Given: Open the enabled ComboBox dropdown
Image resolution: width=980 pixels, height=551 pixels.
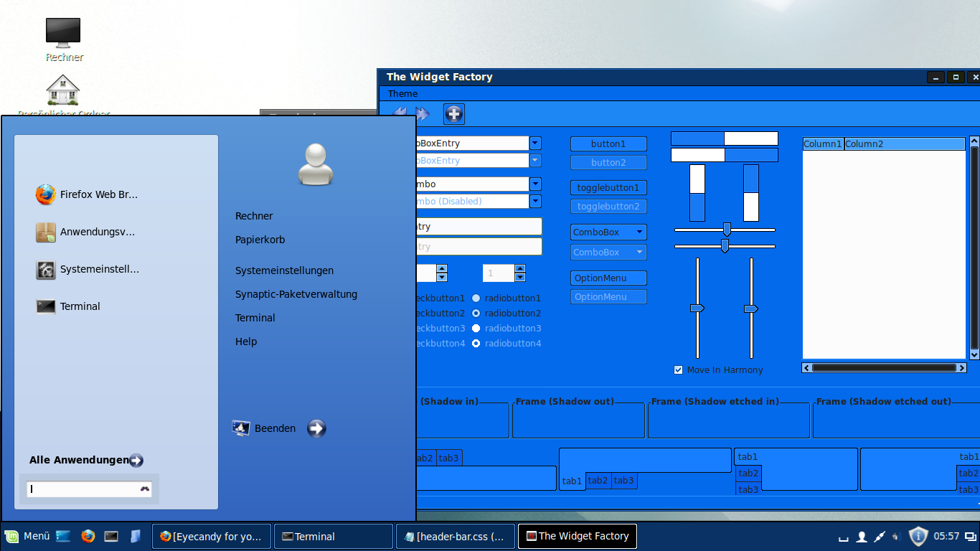Looking at the screenshot, I should coord(608,232).
